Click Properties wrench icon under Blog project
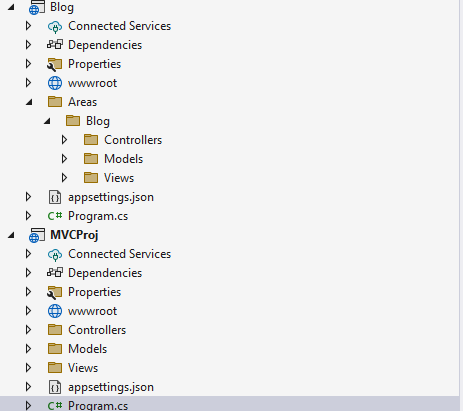Viewport: 463px width, 411px height. [x=55, y=64]
